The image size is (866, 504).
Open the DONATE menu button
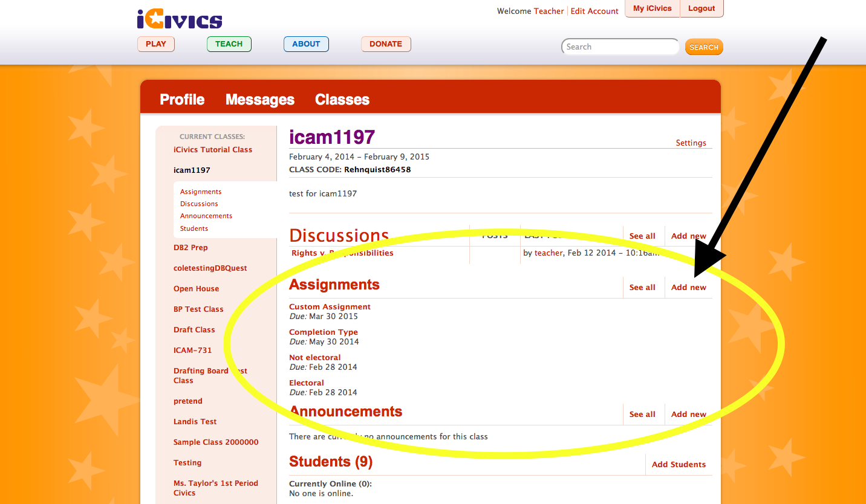[x=386, y=44]
